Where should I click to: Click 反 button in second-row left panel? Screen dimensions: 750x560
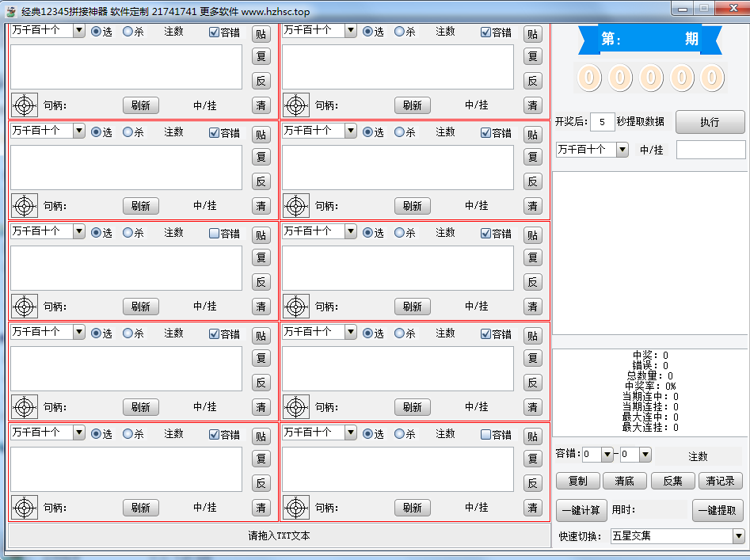click(x=261, y=181)
